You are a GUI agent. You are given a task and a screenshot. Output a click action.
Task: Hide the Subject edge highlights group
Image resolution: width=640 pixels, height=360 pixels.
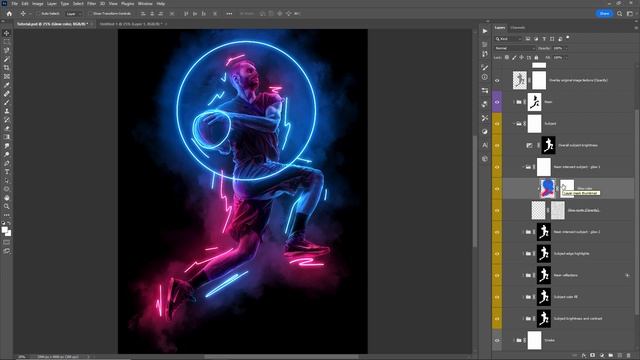pyautogui.click(x=497, y=253)
